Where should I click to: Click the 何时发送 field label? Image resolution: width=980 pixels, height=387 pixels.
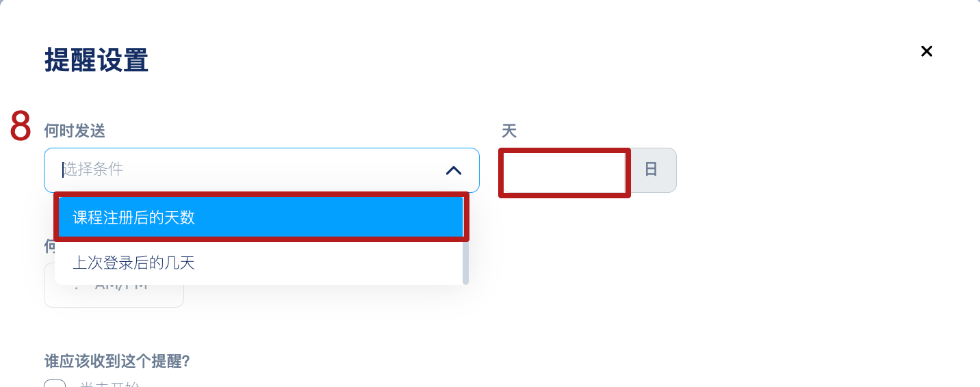(x=75, y=131)
